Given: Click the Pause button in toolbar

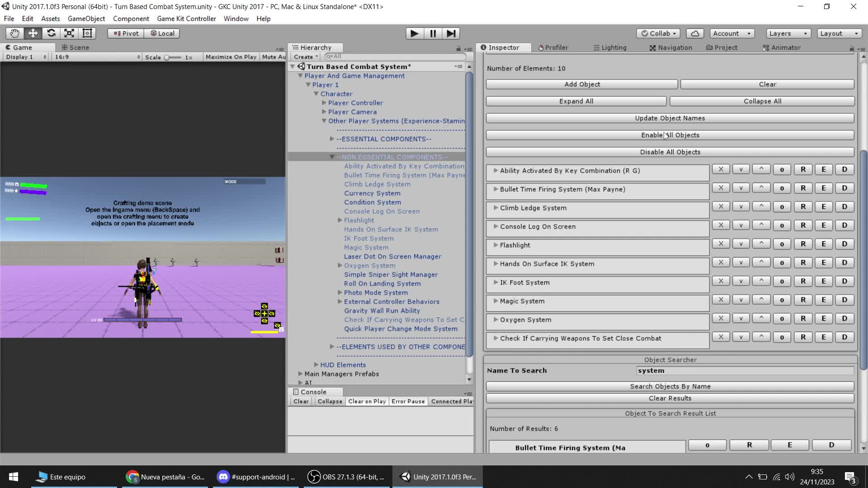Looking at the screenshot, I should pyautogui.click(x=433, y=33).
